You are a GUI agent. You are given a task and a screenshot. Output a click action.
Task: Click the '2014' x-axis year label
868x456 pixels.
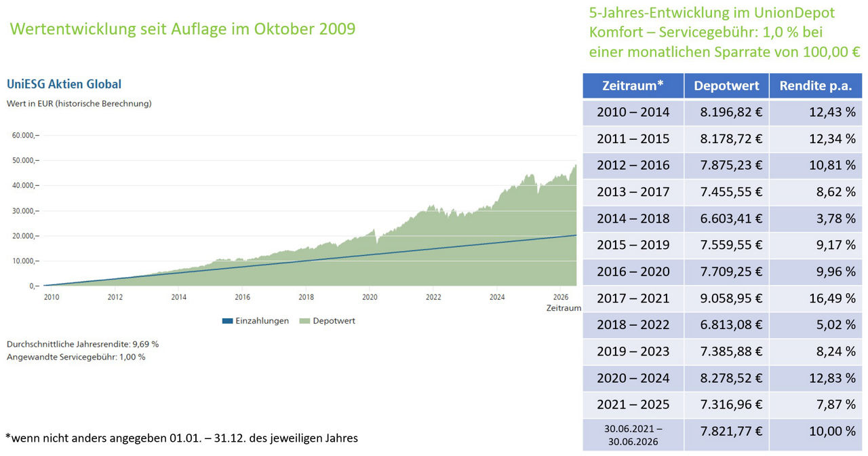(179, 297)
